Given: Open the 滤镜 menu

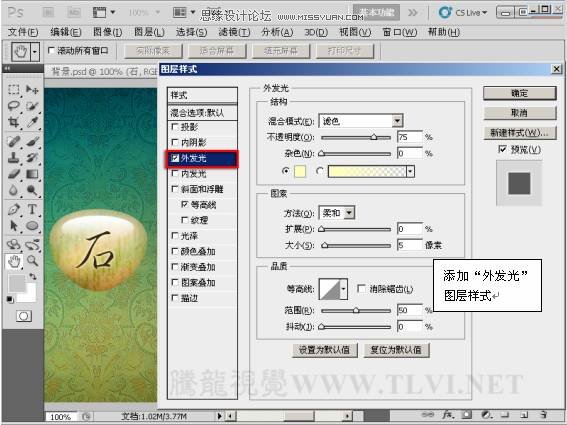Looking at the screenshot, I should pos(234,32).
